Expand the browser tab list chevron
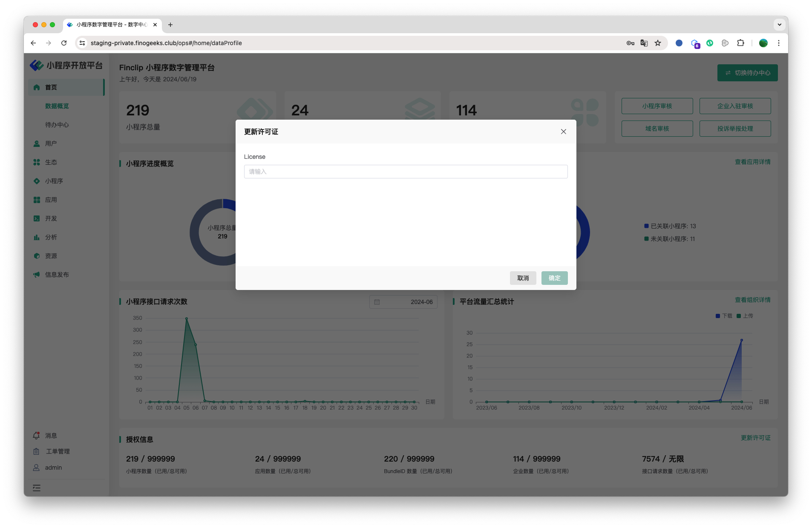This screenshot has height=528, width=812. (779, 25)
